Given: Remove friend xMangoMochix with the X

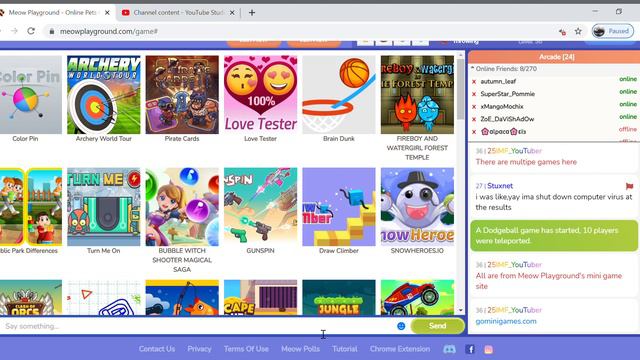Looking at the screenshot, I should point(474,107).
